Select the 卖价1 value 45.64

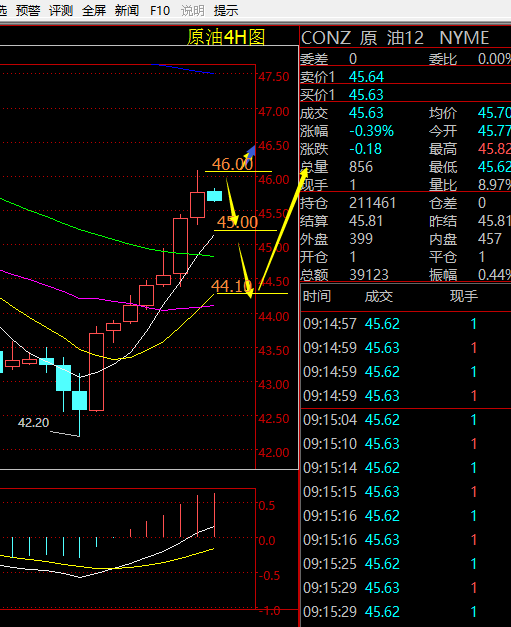[x=366, y=77]
